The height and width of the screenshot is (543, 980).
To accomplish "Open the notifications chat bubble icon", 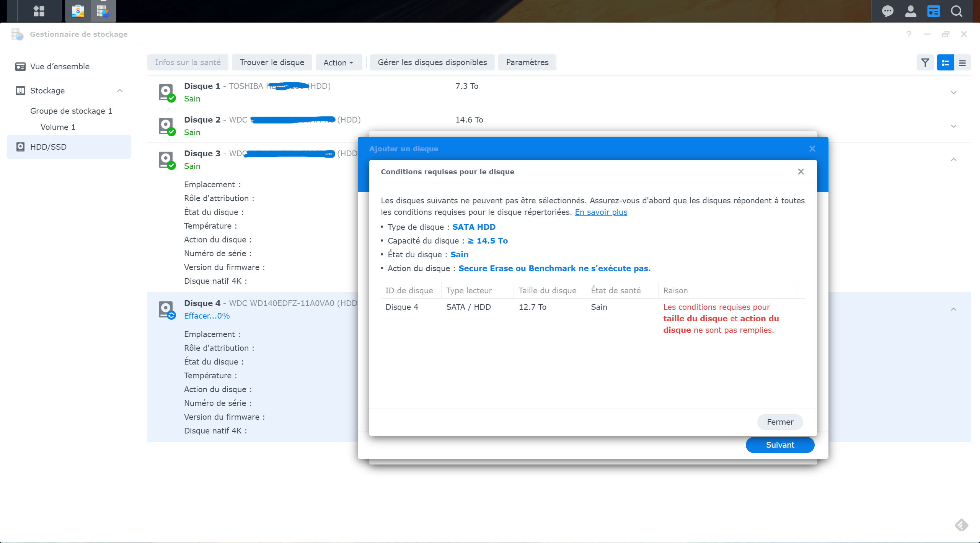I will coord(887,11).
